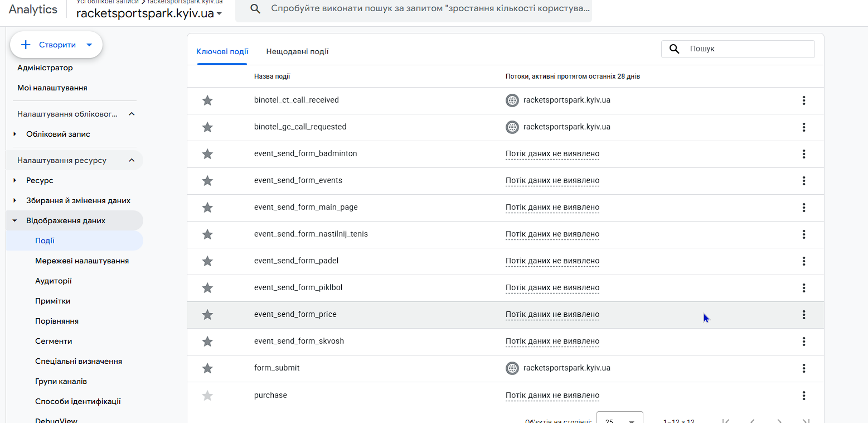Viewport: 868px width, 423px height.
Task: Open more options for event_send_form_events
Action: [804, 181]
